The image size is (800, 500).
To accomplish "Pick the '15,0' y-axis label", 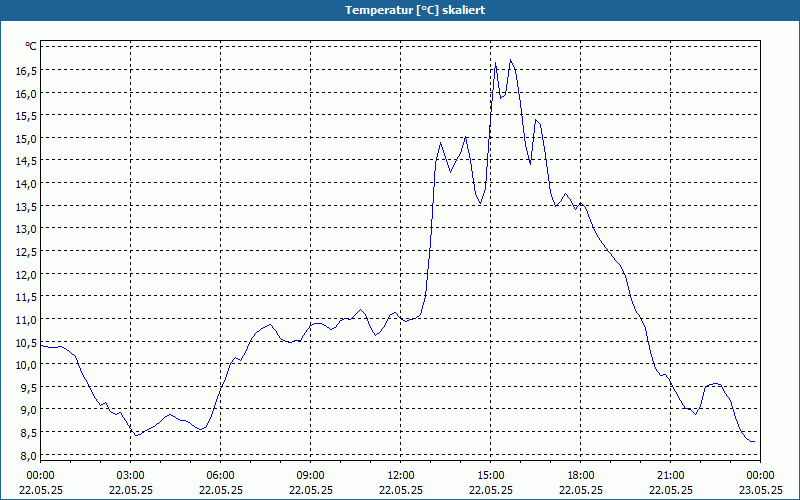I will pos(26,139).
